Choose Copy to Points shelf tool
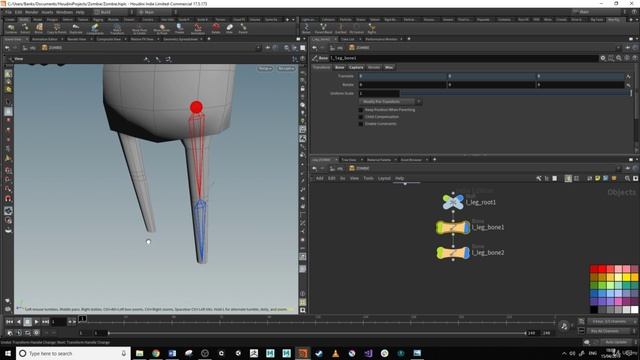Screen dimensions: 640x360 coord(57,29)
